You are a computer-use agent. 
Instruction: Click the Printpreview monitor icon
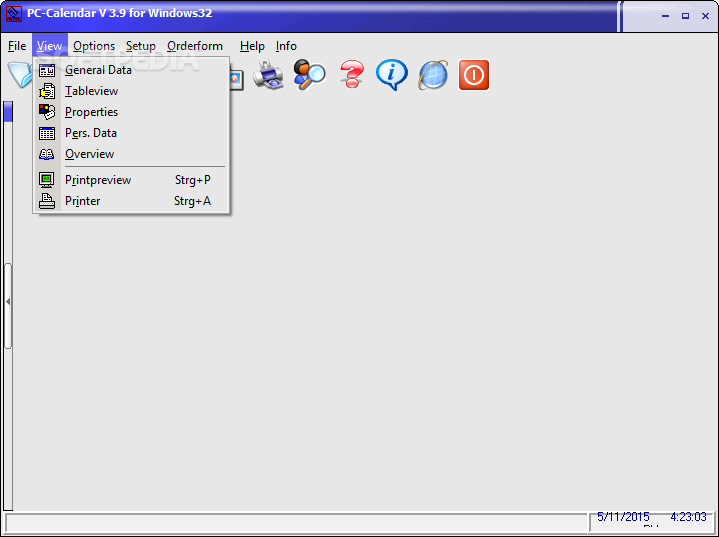(46, 180)
